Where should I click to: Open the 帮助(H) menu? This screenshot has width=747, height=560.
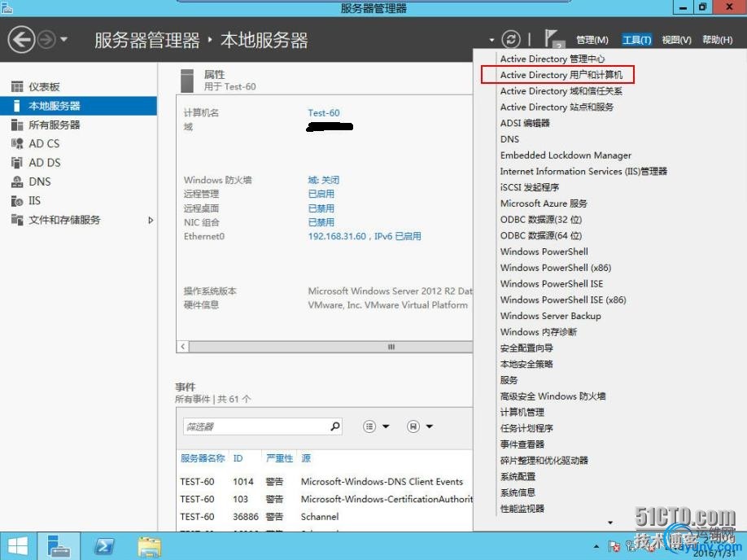[x=718, y=40]
